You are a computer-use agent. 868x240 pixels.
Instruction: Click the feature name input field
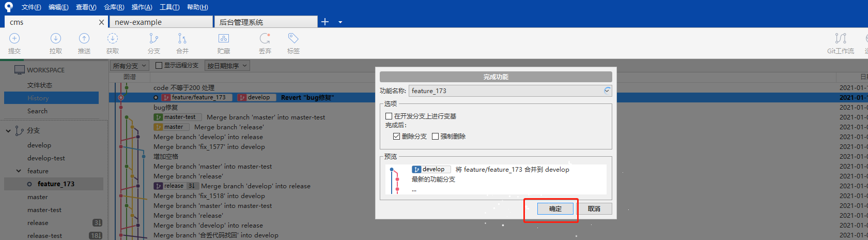pos(505,91)
